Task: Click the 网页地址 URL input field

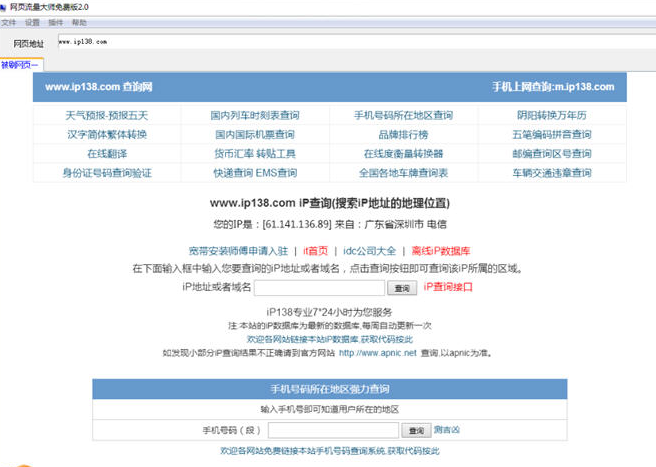Action: [350, 43]
